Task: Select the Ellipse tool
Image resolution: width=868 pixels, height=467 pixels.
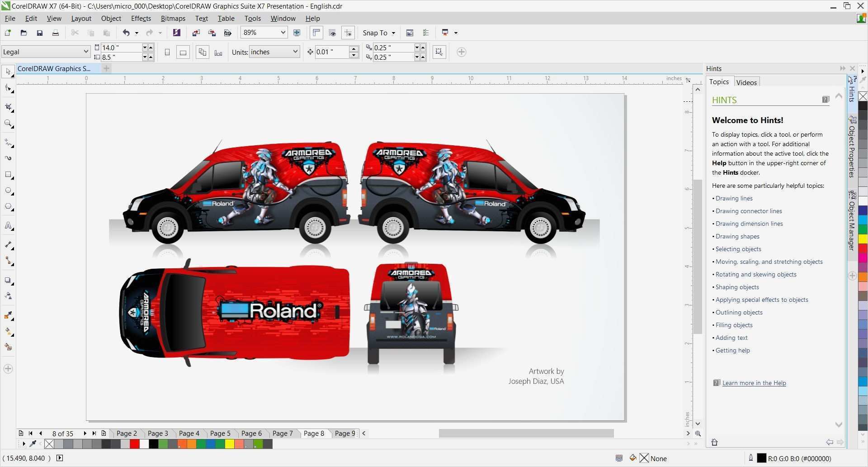Action: click(x=8, y=191)
